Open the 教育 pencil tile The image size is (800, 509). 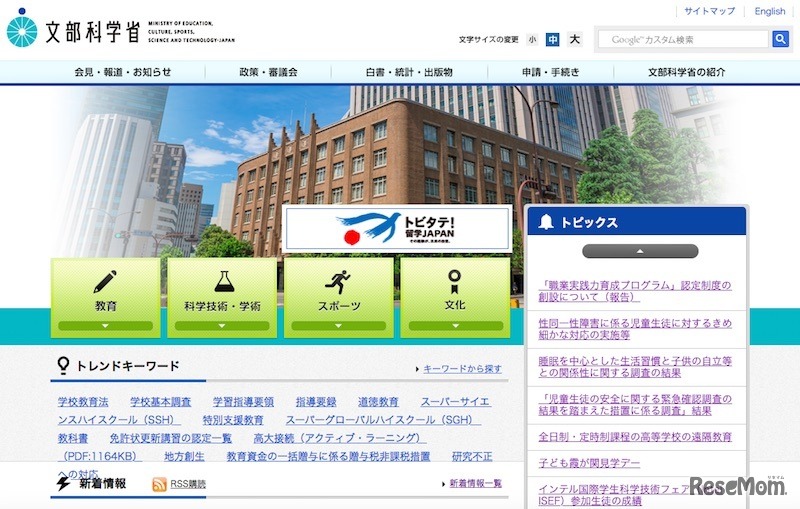click(106, 298)
